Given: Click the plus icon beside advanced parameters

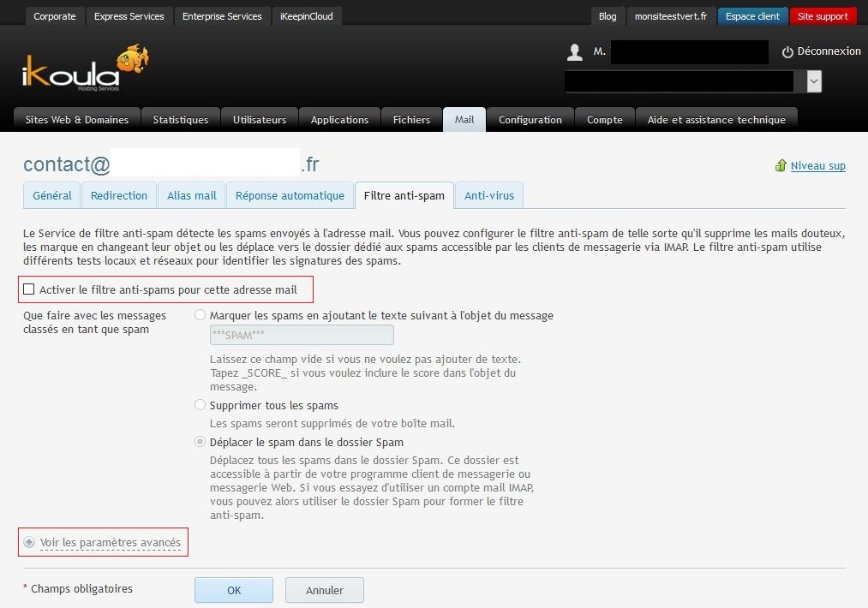Looking at the screenshot, I should point(29,543).
